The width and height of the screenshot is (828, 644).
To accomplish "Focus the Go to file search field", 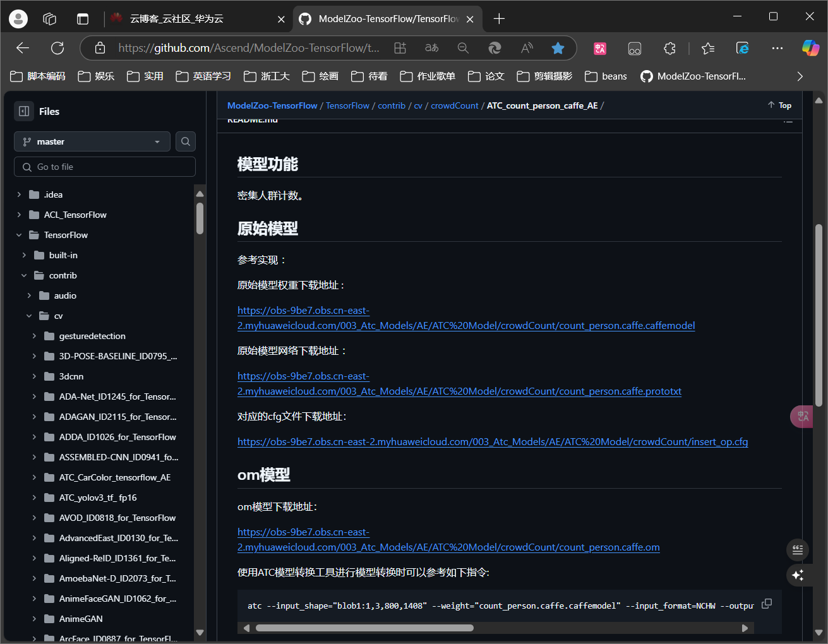I will [x=105, y=167].
